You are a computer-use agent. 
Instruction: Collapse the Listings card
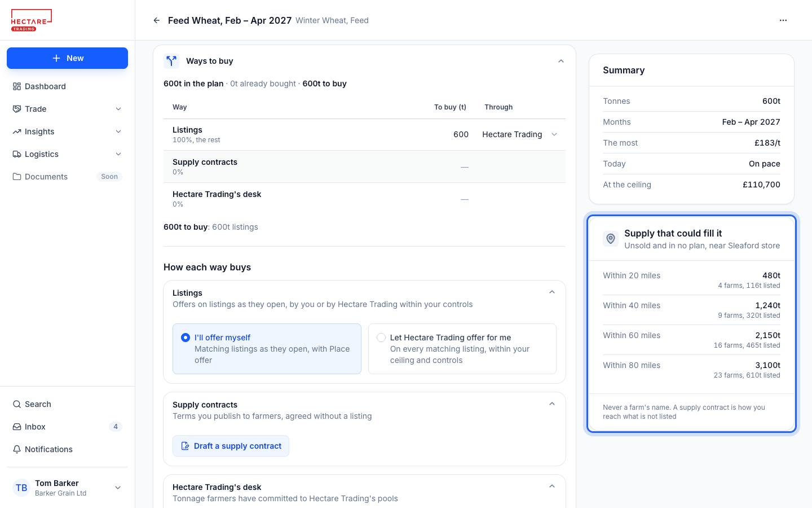click(552, 292)
